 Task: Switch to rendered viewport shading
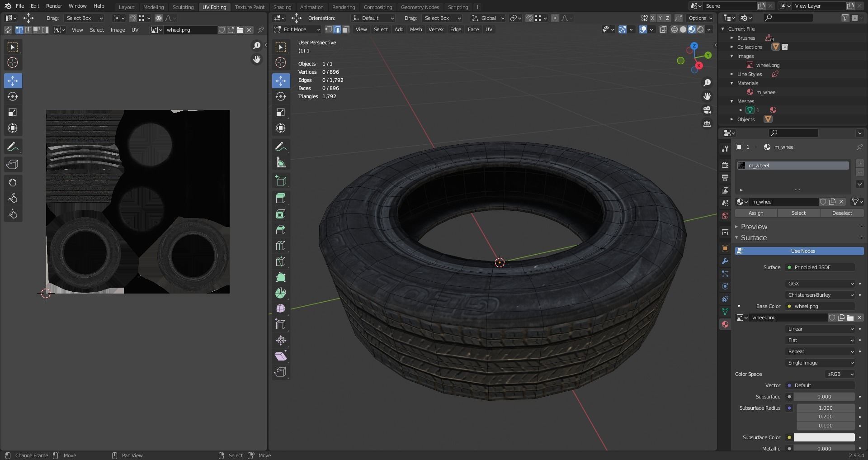coord(700,29)
